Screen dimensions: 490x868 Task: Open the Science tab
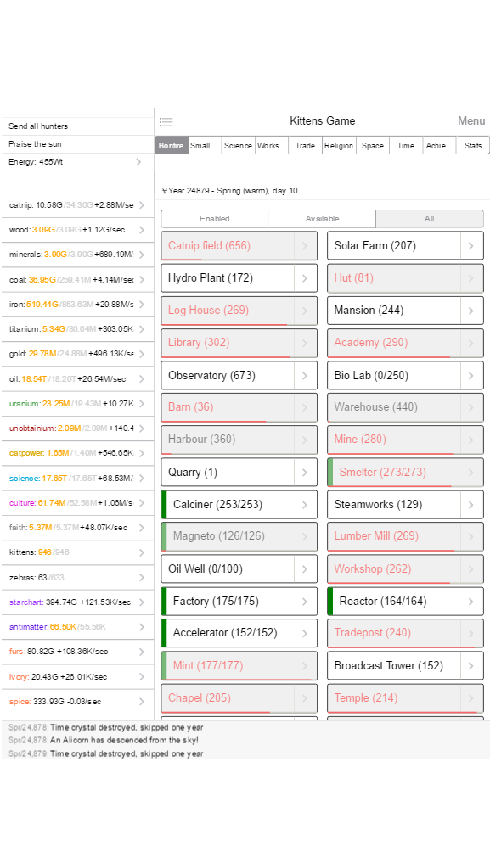pos(239,146)
